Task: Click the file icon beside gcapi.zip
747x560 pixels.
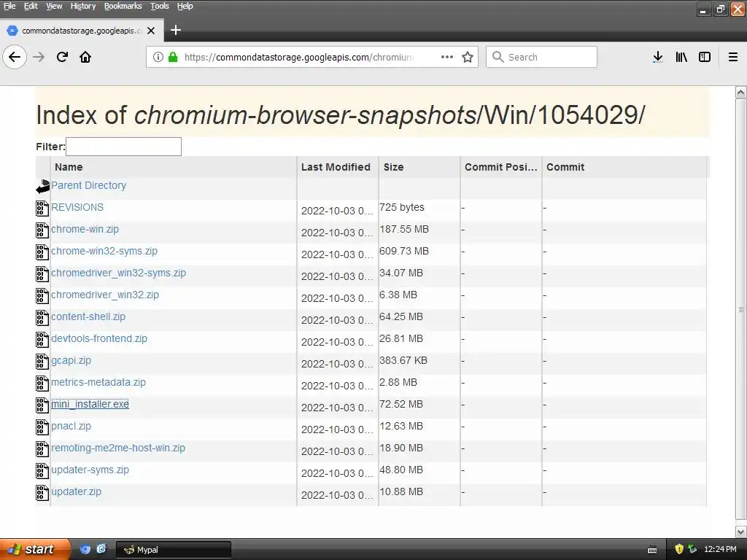Action: click(42, 362)
